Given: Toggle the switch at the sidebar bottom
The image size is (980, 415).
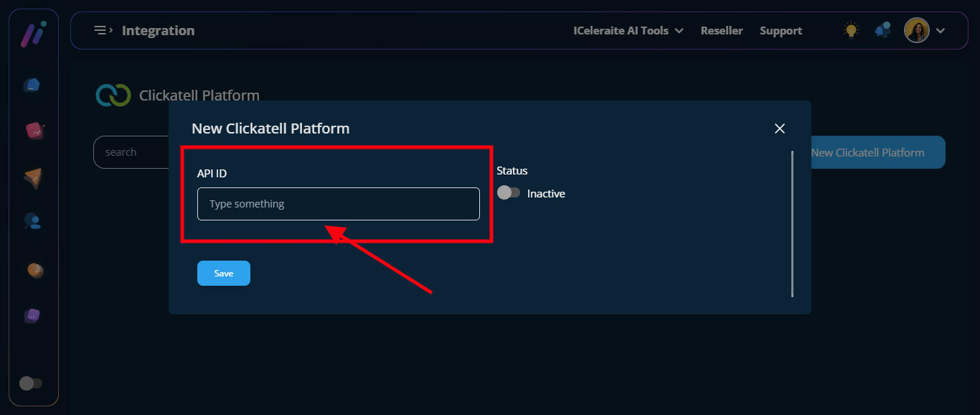Looking at the screenshot, I should click(x=31, y=383).
